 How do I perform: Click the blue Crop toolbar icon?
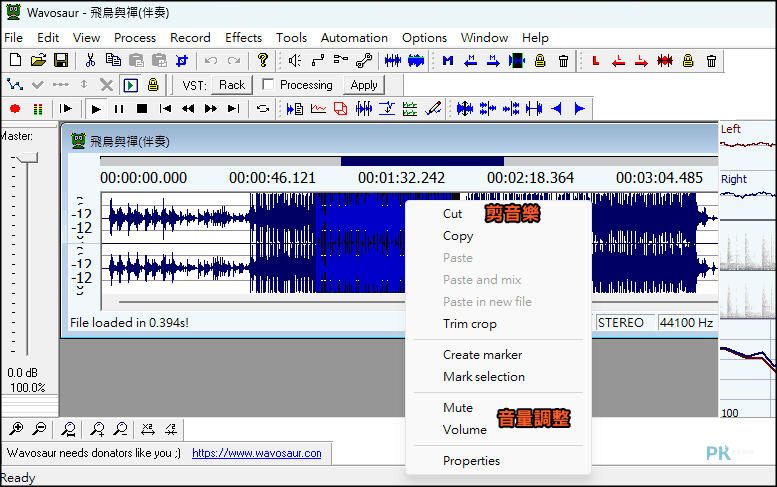182,60
